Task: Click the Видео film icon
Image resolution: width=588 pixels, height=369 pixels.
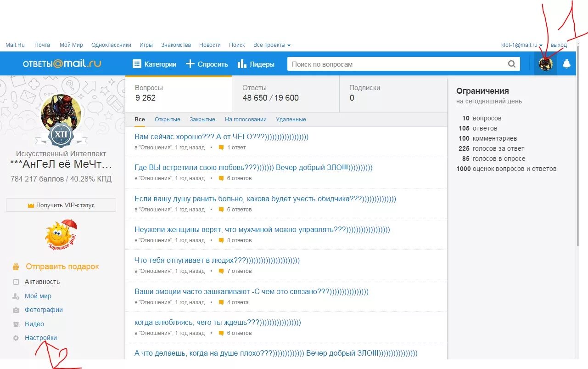Action: [16, 324]
